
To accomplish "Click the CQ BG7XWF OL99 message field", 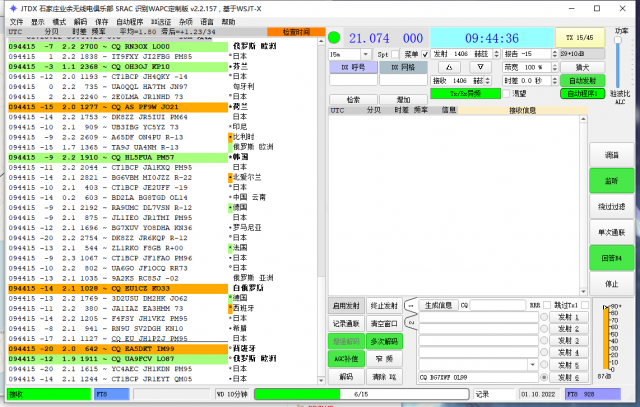I will point(478,377).
